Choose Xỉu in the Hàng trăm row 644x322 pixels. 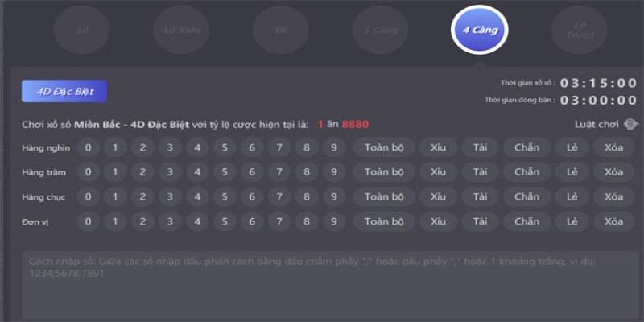(438, 171)
